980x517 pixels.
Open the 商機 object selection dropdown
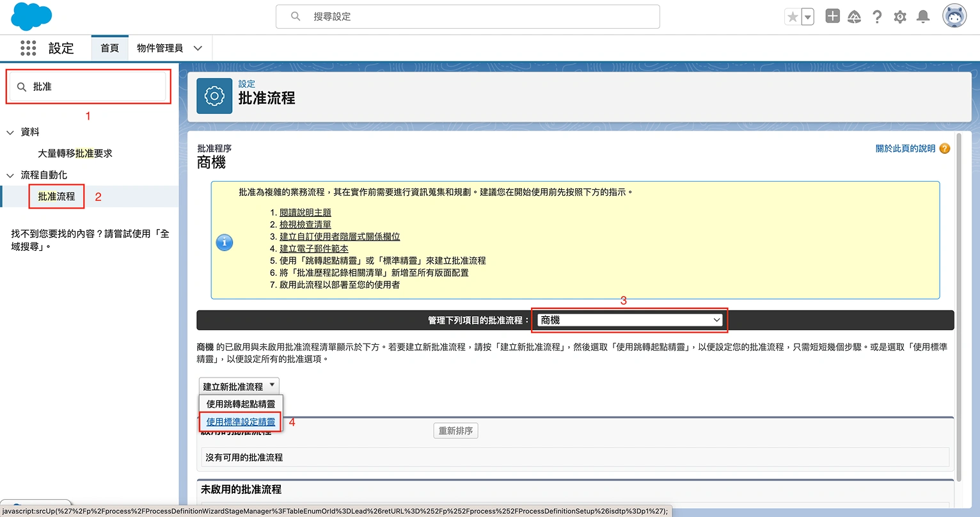point(629,320)
